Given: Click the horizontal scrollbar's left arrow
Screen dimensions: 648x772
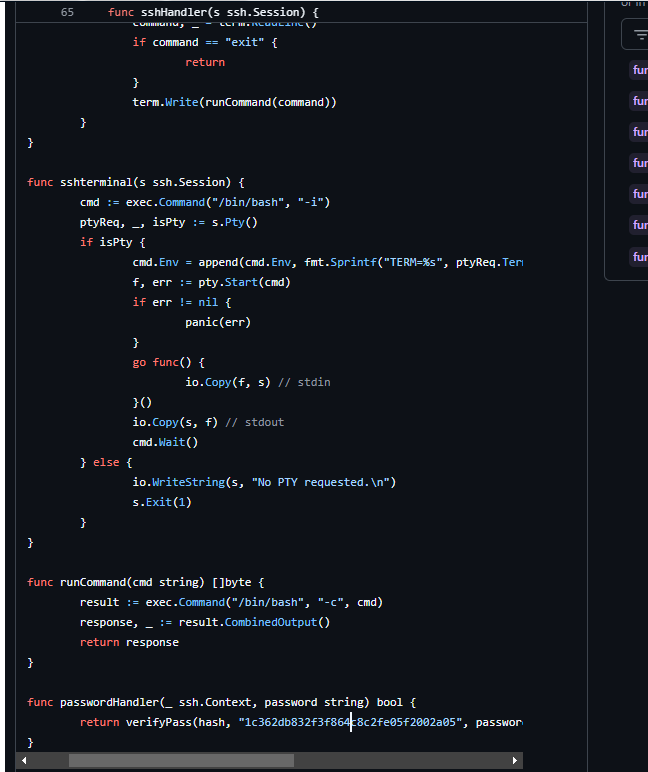Looking at the screenshot, I should coord(24,760).
